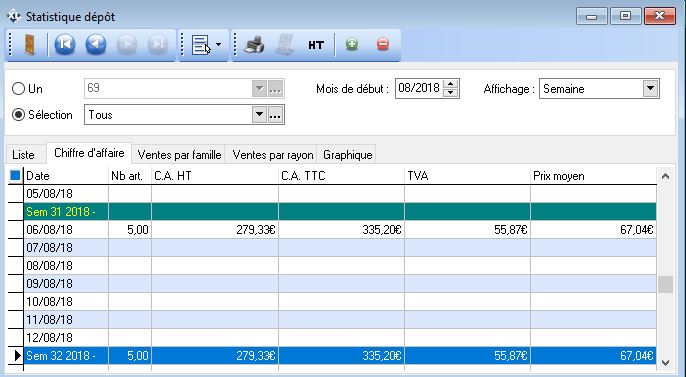
Task: Expand the Tous selection dropdown
Action: click(x=259, y=115)
